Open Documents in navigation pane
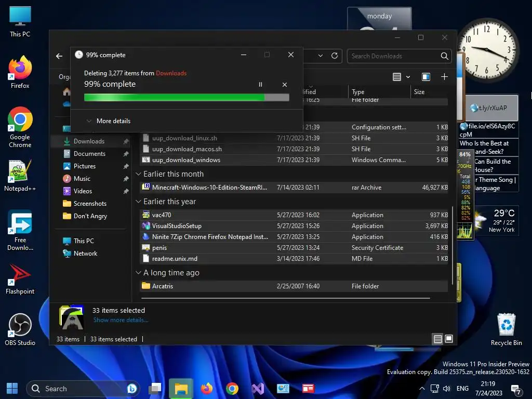532x399 pixels. [89, 154]
